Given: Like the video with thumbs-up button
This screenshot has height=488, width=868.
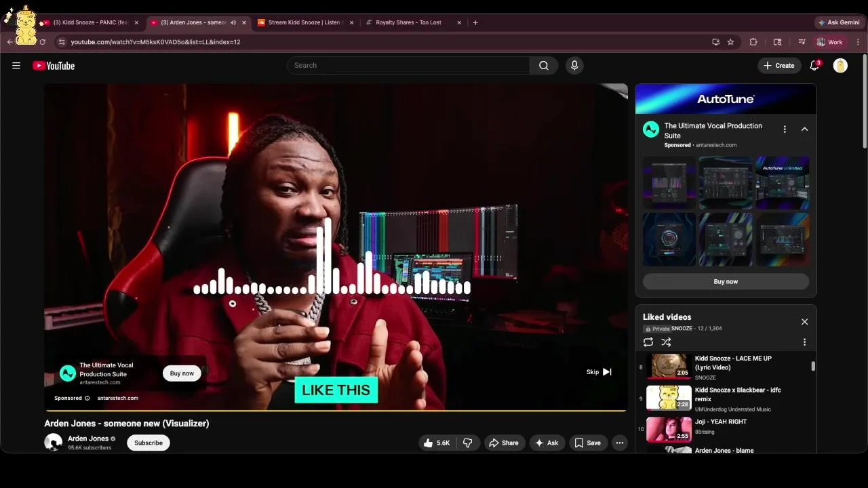Looking at the screenshot, I should (437, 443).
